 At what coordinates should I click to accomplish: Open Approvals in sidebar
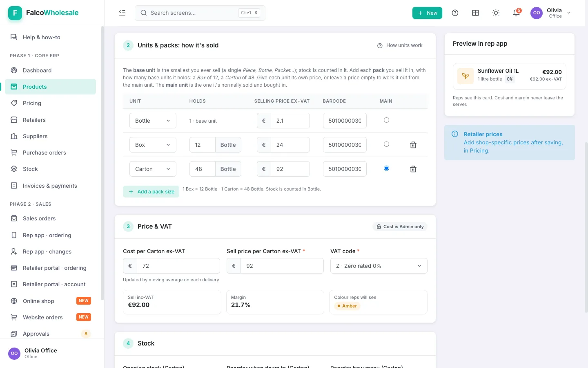(51, 334)
